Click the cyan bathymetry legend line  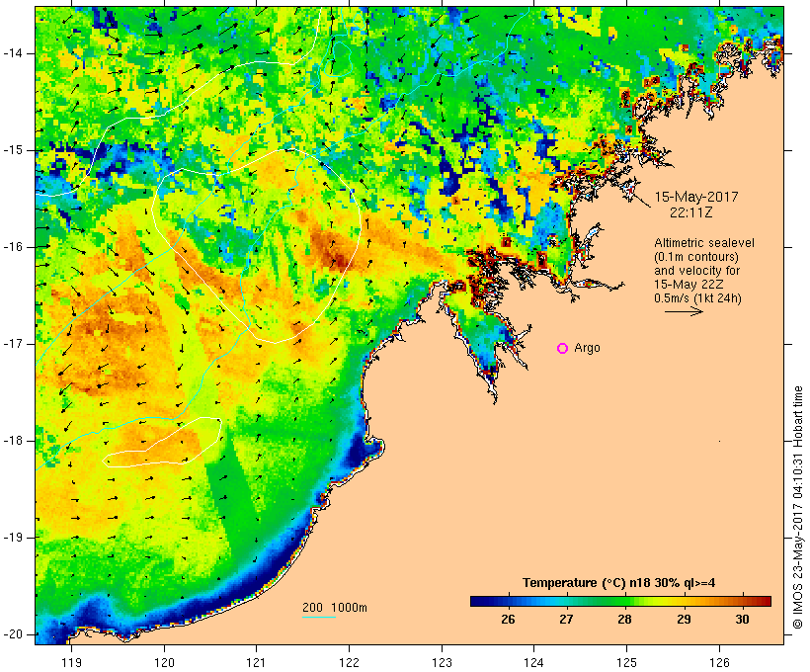coord(319,617)
